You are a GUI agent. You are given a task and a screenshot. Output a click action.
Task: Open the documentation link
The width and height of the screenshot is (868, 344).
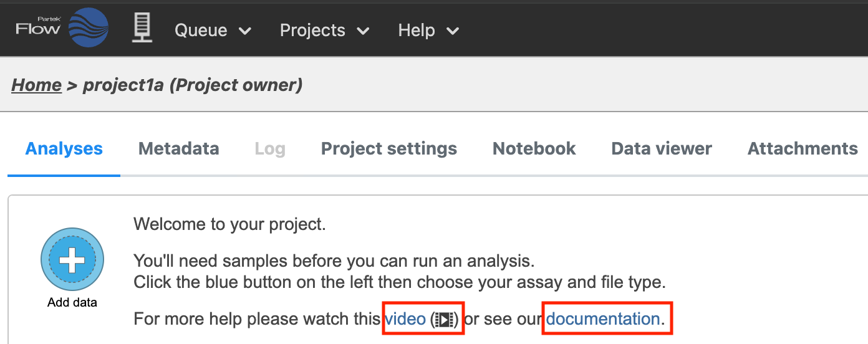tap(603, 319)
